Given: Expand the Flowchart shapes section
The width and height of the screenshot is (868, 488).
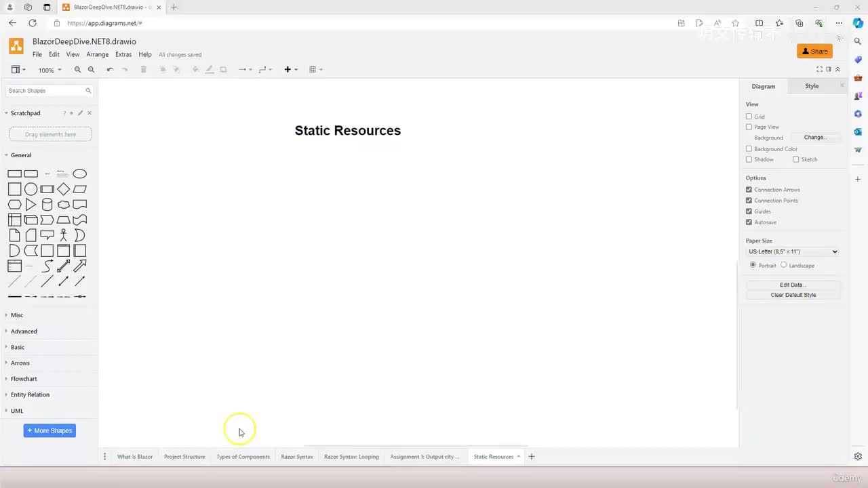Looking at the screenshot, I should pos(24,379).
